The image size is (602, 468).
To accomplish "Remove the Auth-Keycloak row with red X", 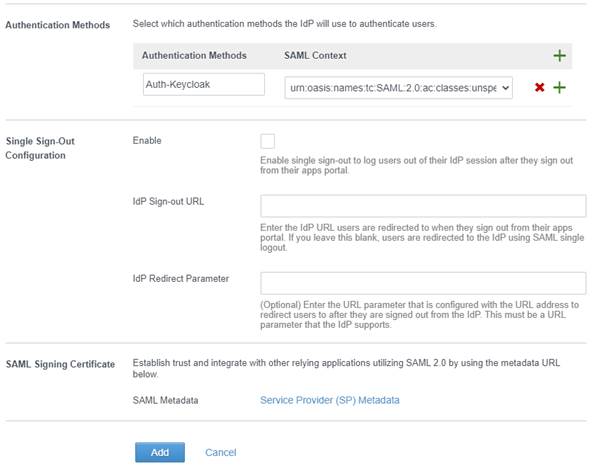I will point(540,88).
